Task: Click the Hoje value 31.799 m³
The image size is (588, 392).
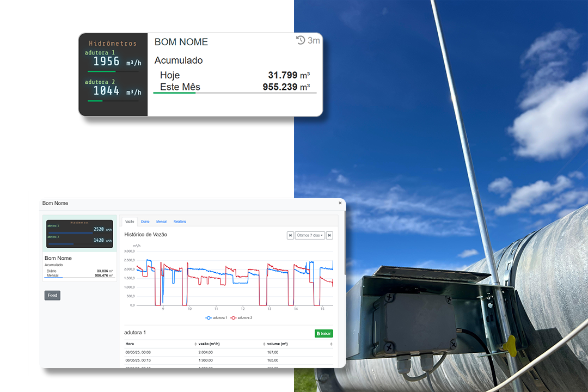Action: click(x=289, y=75)
